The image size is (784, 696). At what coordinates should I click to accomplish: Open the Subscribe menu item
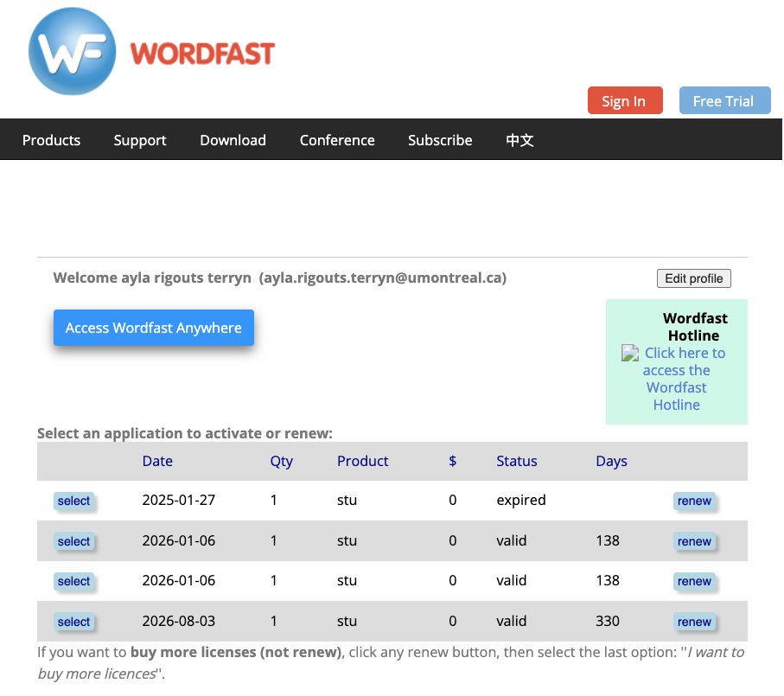[440, 140]
